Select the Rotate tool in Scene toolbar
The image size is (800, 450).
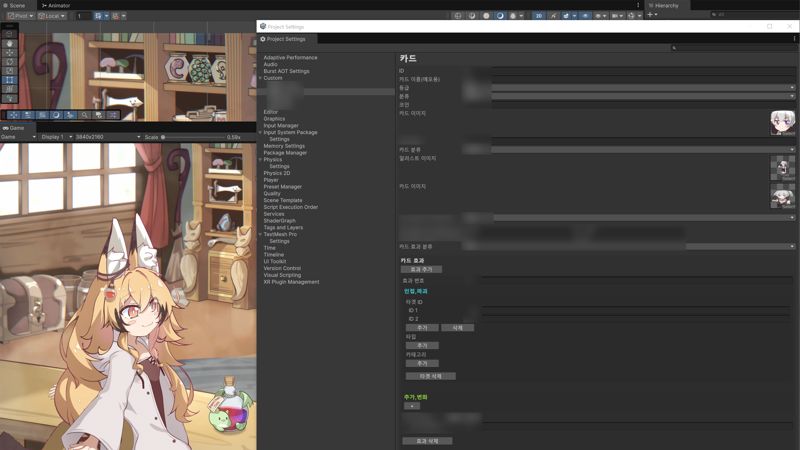coord(10,61)
